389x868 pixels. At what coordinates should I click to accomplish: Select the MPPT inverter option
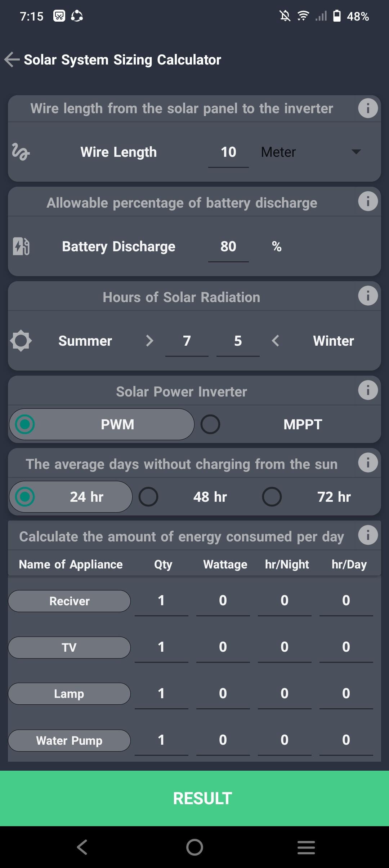pyautogui.click(x=210, y=424)
